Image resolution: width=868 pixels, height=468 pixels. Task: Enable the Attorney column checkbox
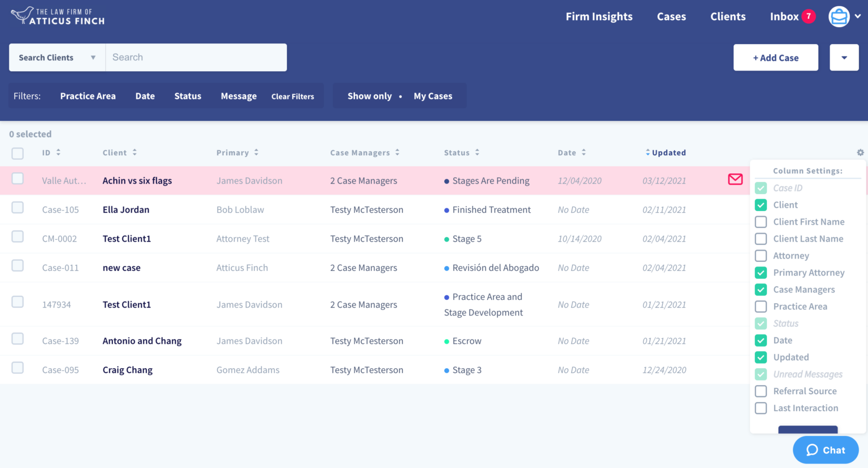[x=761, y=256]
